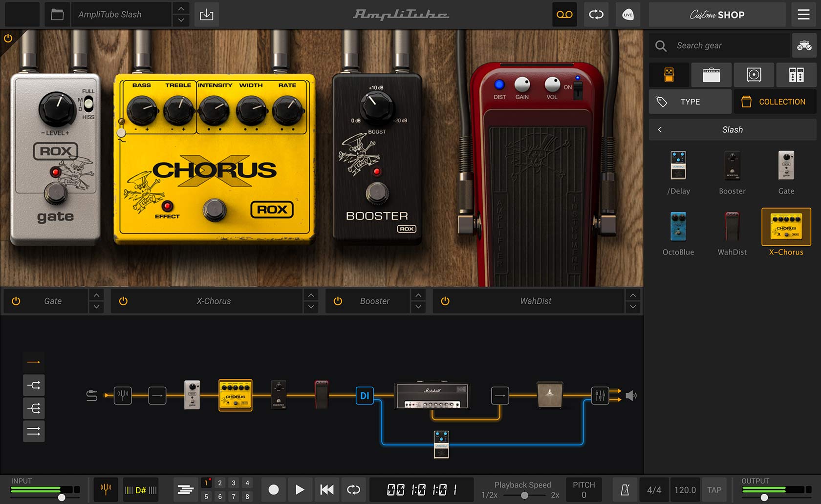The image size is (821, 504).
Task: Select track 8 in track selector
Action: pos(247,496)
